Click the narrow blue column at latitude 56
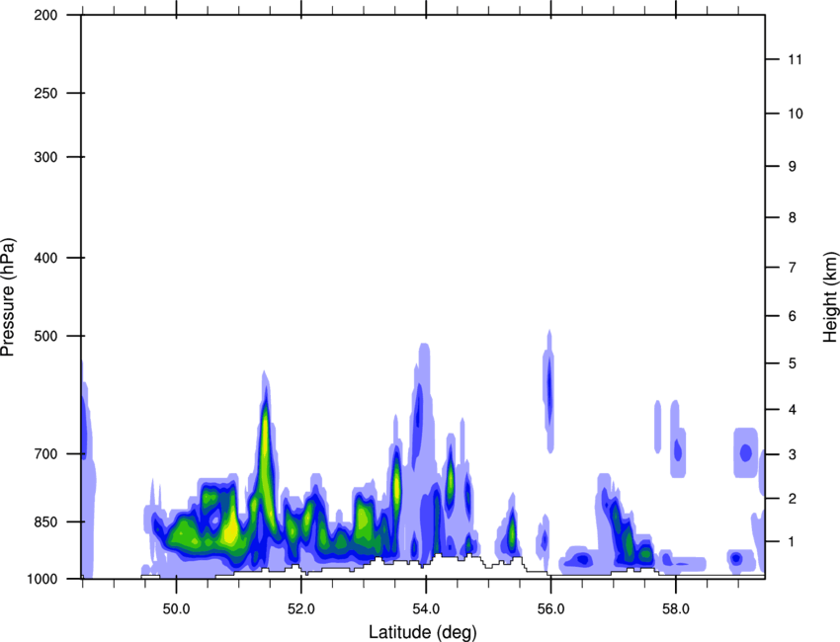This screenshot has width=840, height=642. coord(548,391)
